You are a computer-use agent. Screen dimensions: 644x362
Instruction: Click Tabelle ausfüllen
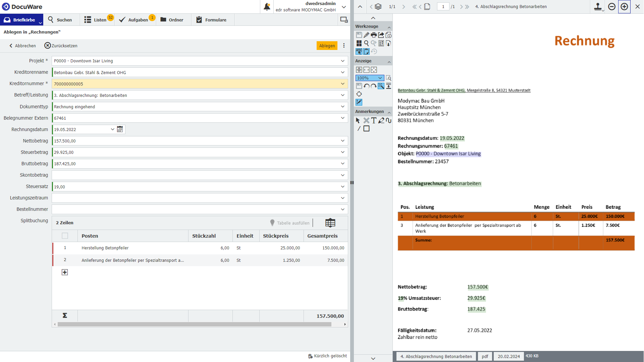(x=290, y=223)
